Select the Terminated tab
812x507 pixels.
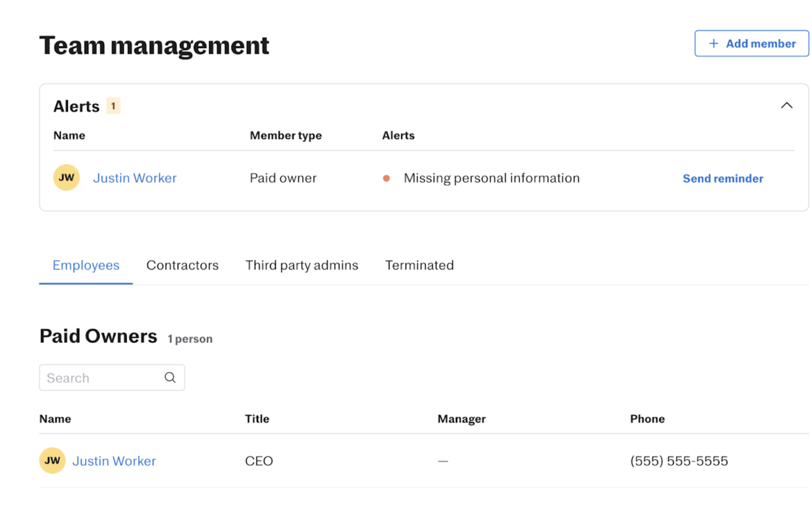(419, 265)
